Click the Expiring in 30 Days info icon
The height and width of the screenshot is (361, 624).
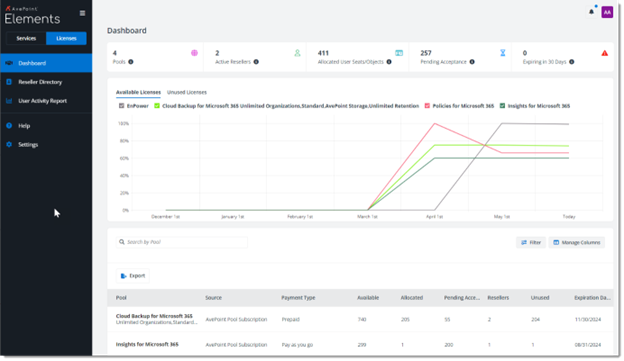pyautogui.click(x=571, y=62)
